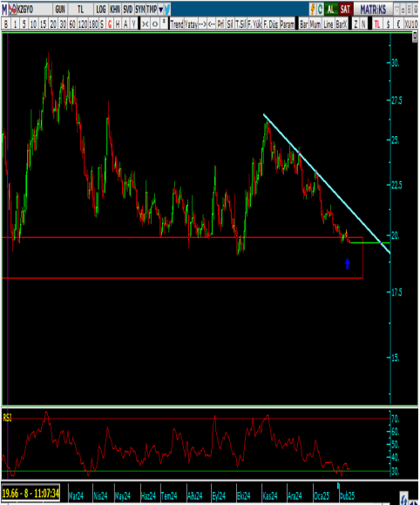Click the M logo icon at top-left
Screen dimensions: 420x505
click(4, 10)
